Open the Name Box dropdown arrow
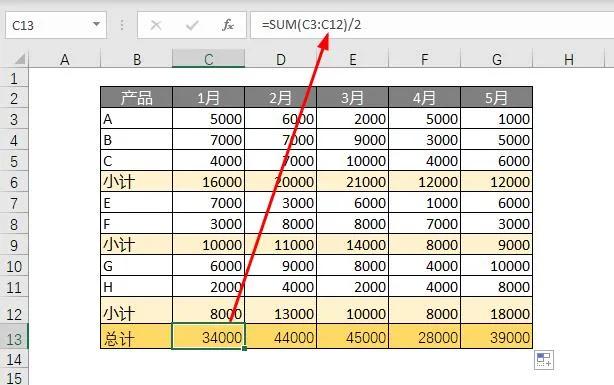Viewport: 614px width, 385px height. (96, 25)
